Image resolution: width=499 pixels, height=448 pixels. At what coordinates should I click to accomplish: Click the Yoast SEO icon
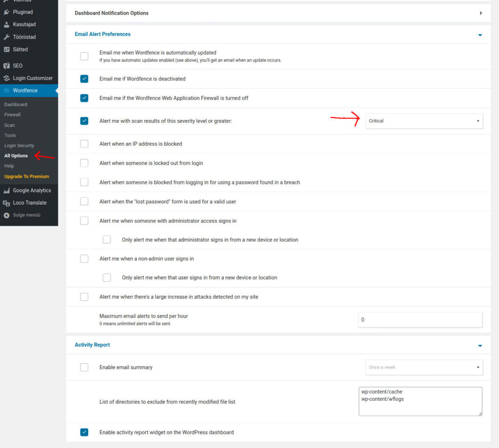coord(6,66)
